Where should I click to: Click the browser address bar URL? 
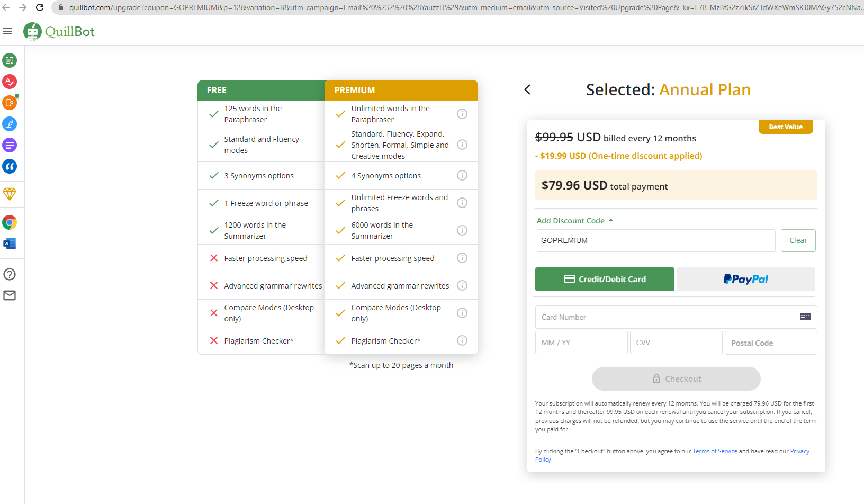(466, 7)
